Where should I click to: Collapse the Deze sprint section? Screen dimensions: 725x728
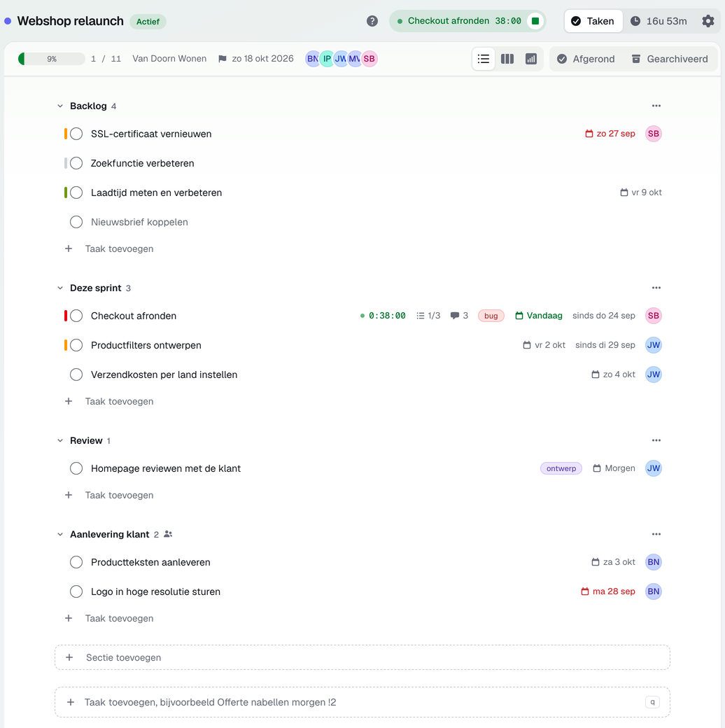point(60,288)
